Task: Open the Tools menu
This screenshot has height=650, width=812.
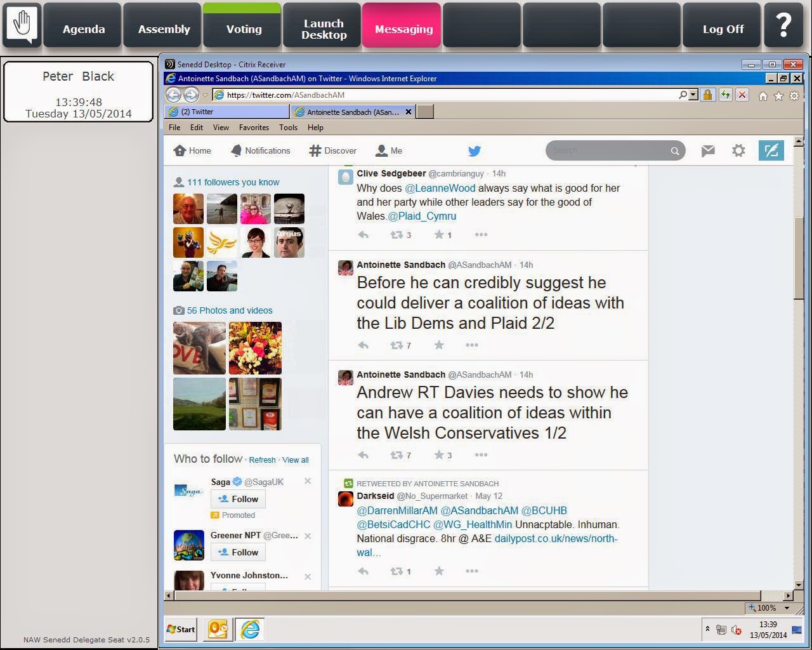Action: (x=288, y=128)
